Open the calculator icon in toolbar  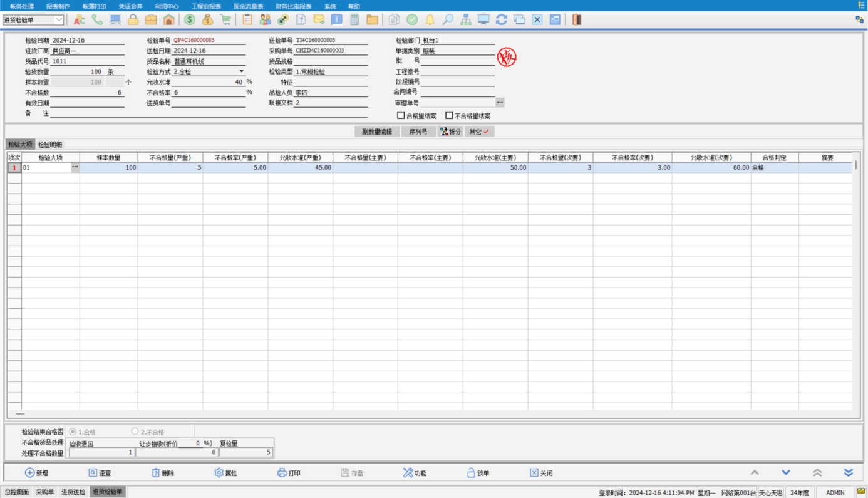point(354,19)
